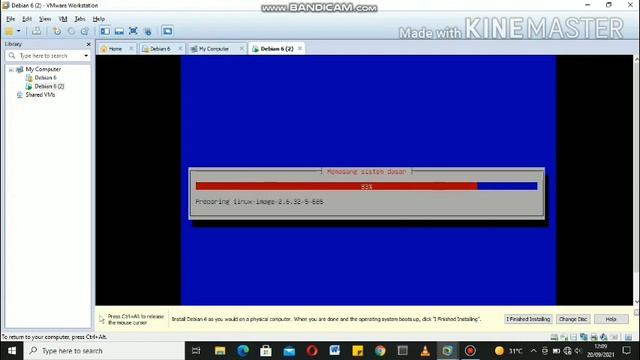Image resolution: width=640 pixels, height=360 pixels.
Task: Click the Help button in install bar
Action: click(611, 319)
